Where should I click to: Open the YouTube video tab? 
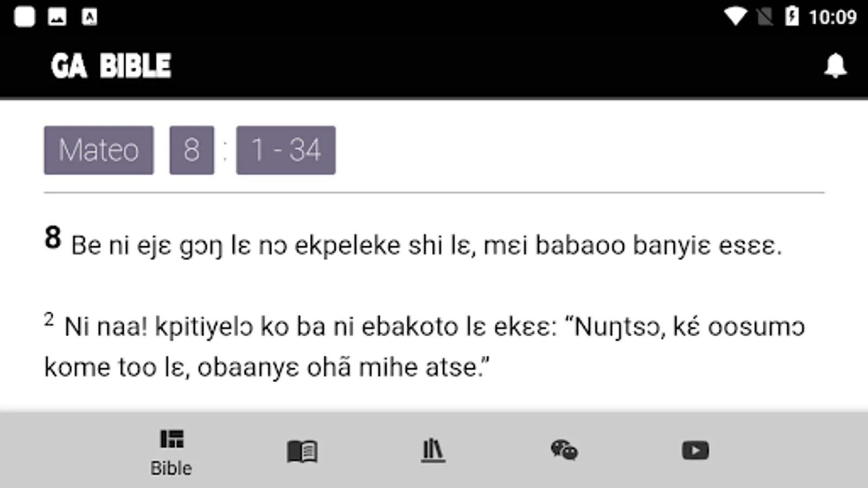coord(695,450)
